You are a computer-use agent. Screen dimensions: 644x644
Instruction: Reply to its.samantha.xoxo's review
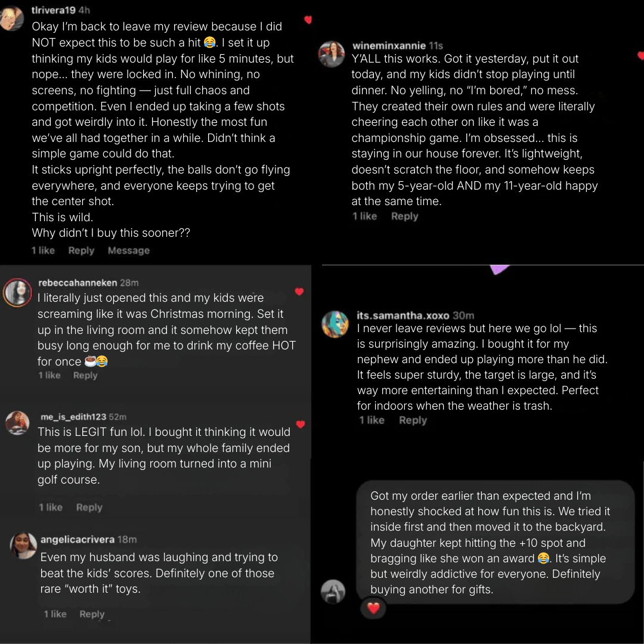(x=413, y=420)
